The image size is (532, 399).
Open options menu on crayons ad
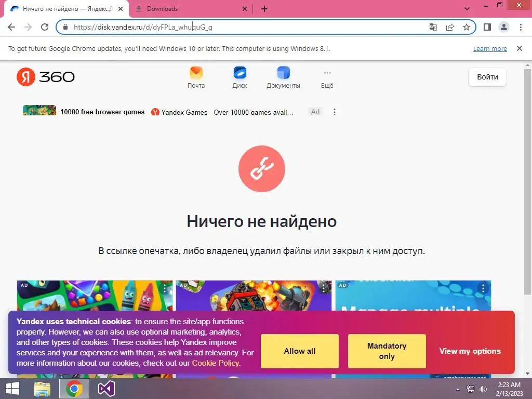point(165,289)
